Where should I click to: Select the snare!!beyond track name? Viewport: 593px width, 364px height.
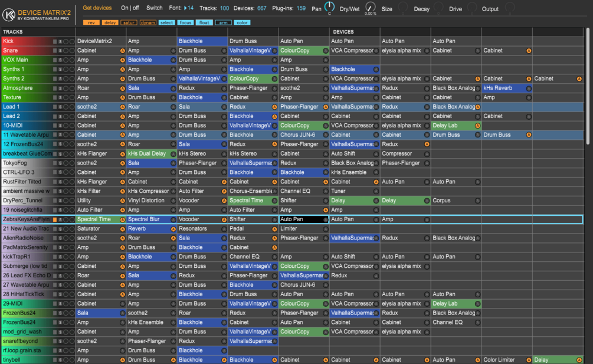tap(20, 341)
